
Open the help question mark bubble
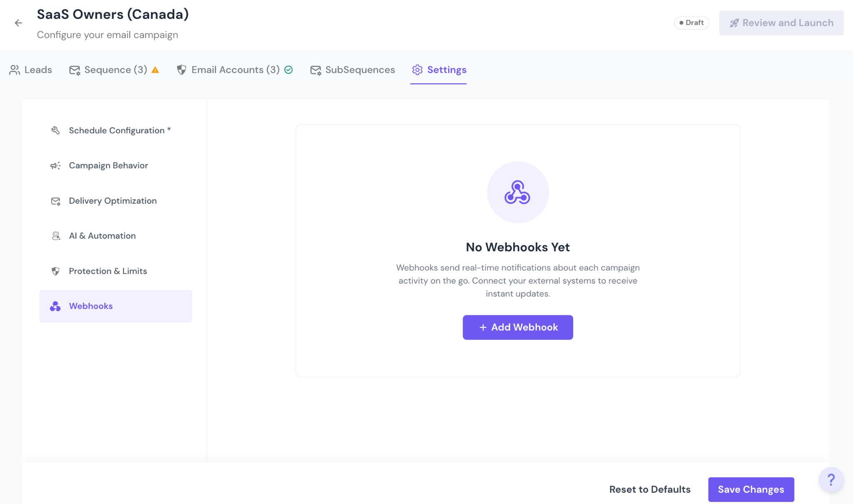tap(831, 480)
